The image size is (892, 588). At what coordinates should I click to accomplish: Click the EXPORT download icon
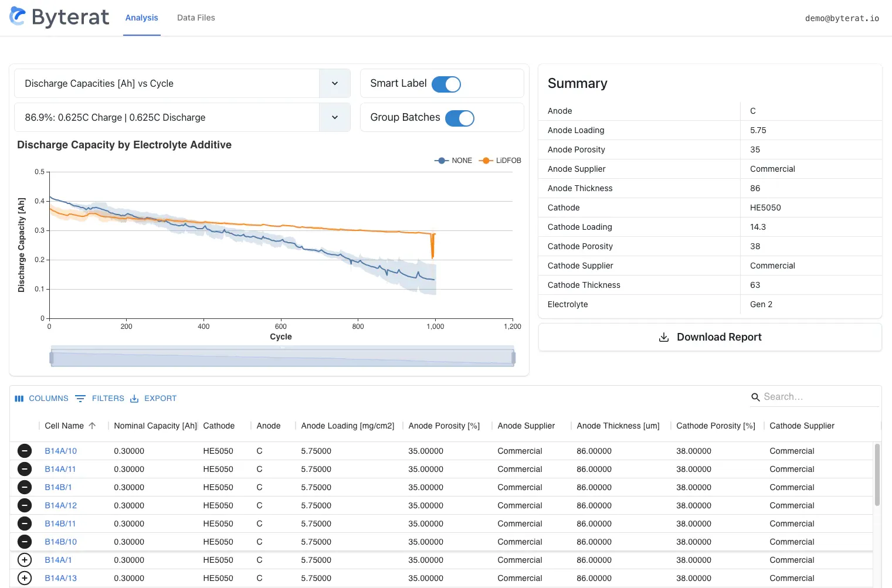click(134, 398)
